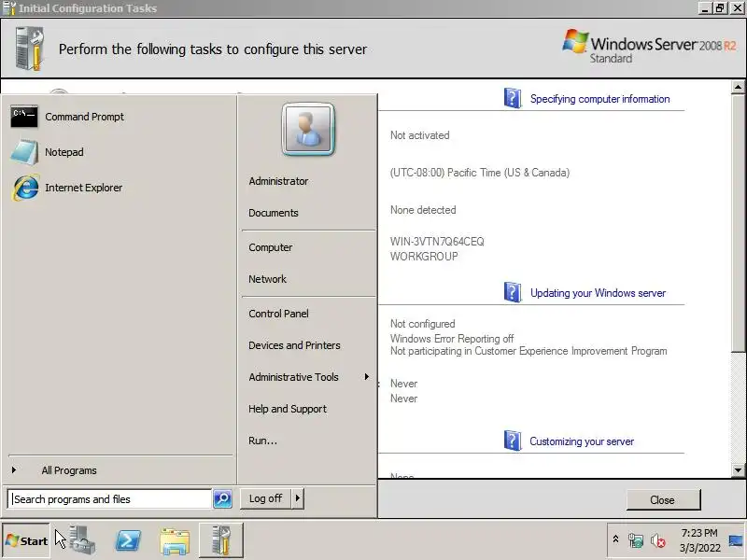
Task: Launch Windows PowerShell from taskbar
Action: coord(128,540)
